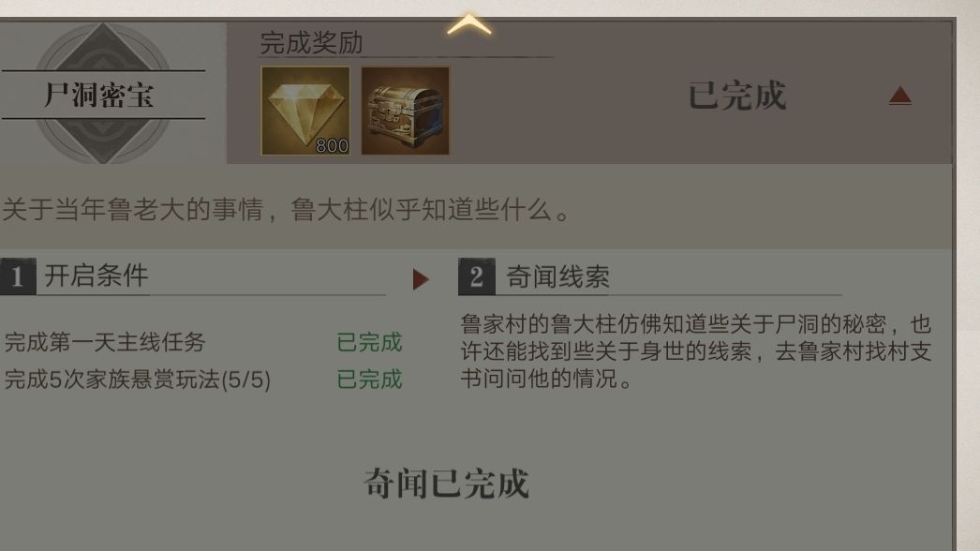Screen dimensions: 980x551
Task: Click the quest description about 鲁老大
Action: tap(287, 210)
